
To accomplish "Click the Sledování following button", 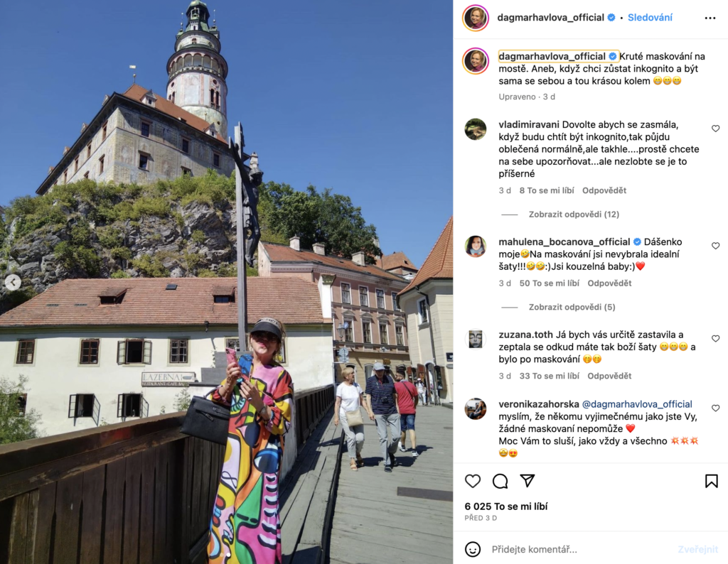I will click(650, 18).
